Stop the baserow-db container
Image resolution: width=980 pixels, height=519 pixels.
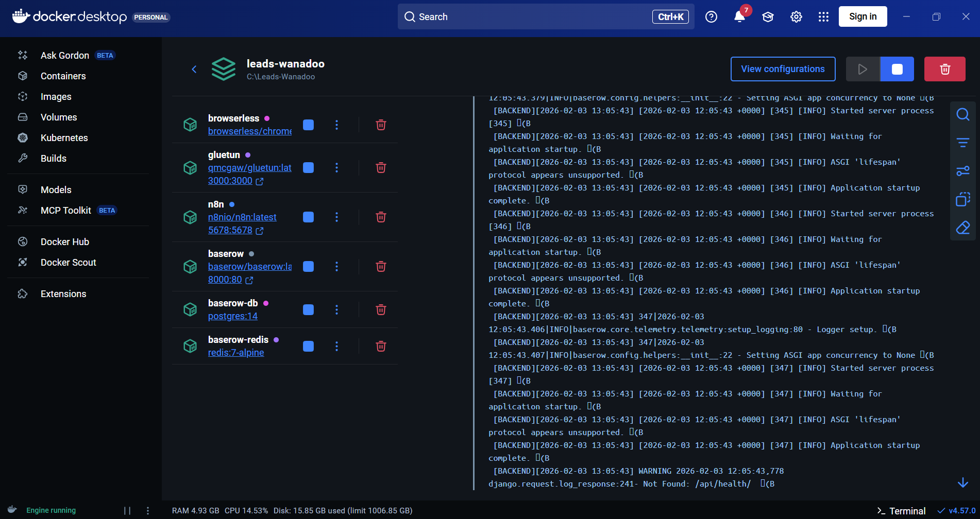(308, 309)
